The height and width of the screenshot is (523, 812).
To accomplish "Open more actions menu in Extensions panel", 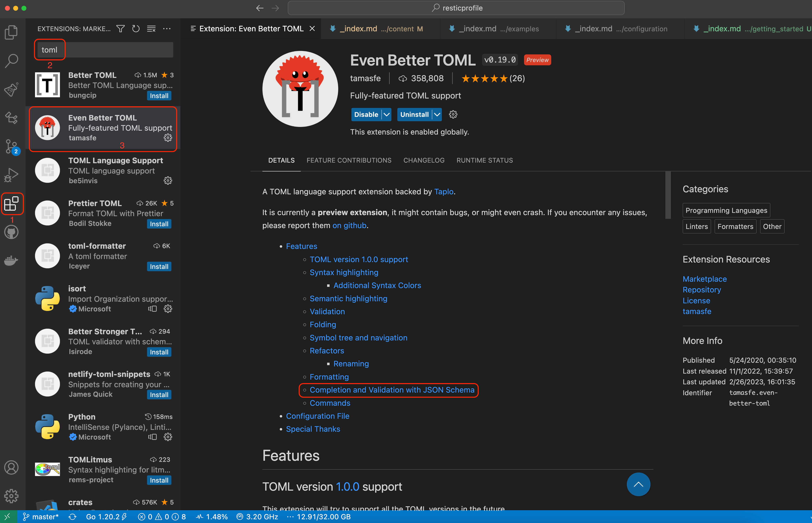I will [167, 28].
